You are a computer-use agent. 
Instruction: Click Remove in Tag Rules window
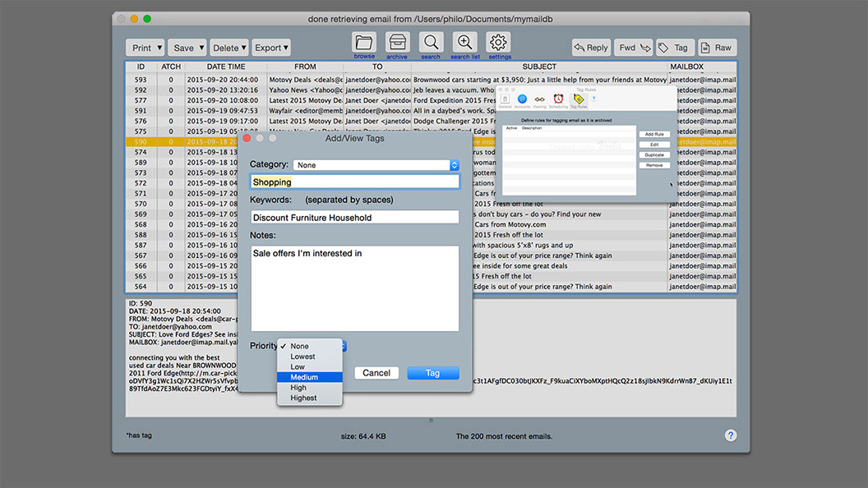pyautogui.click(x=654, y=165)
